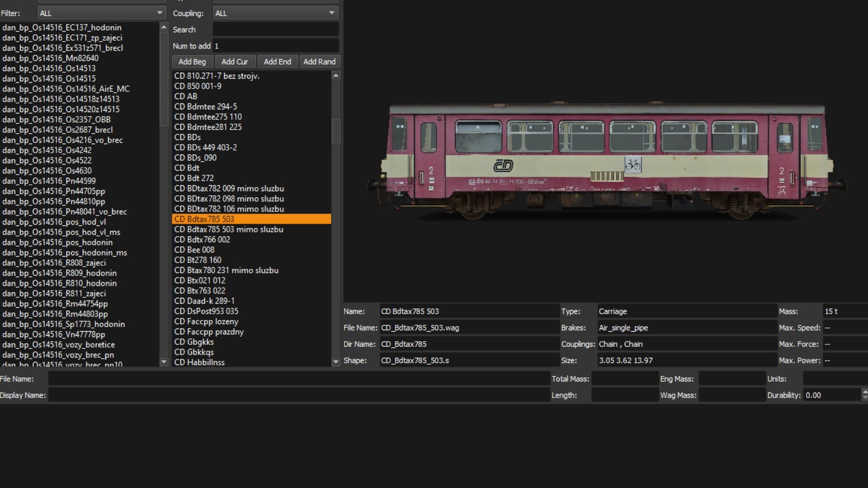The image size is (868, 488).
Task: Click the Dir Name field CD_Bdtax785
Action: click(470, 344)
